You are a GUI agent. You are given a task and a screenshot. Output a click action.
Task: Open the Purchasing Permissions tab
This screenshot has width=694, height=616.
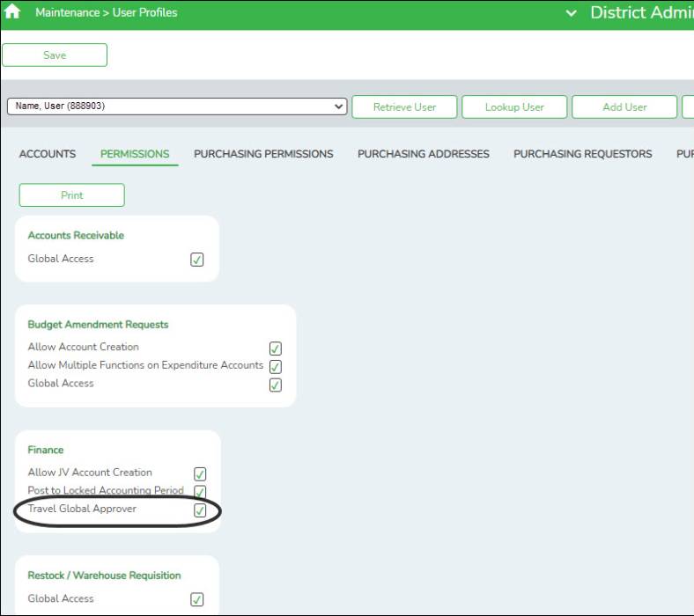(x=263, y=154)
